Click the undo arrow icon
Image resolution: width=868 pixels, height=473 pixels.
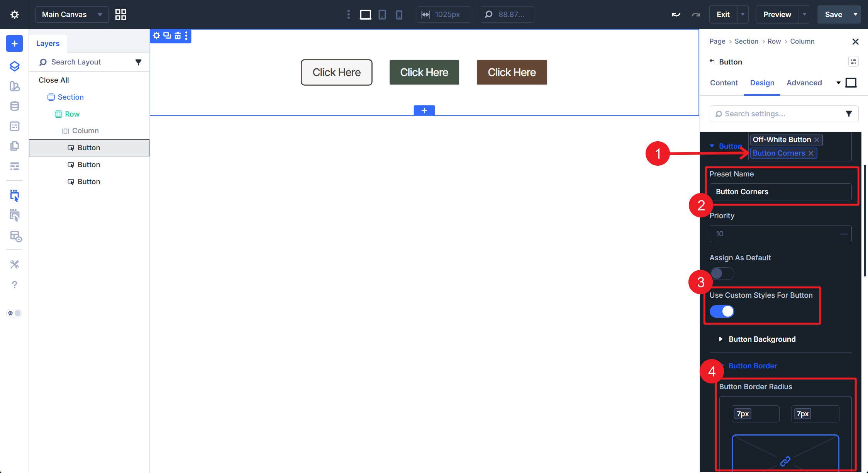click(676, 15)
